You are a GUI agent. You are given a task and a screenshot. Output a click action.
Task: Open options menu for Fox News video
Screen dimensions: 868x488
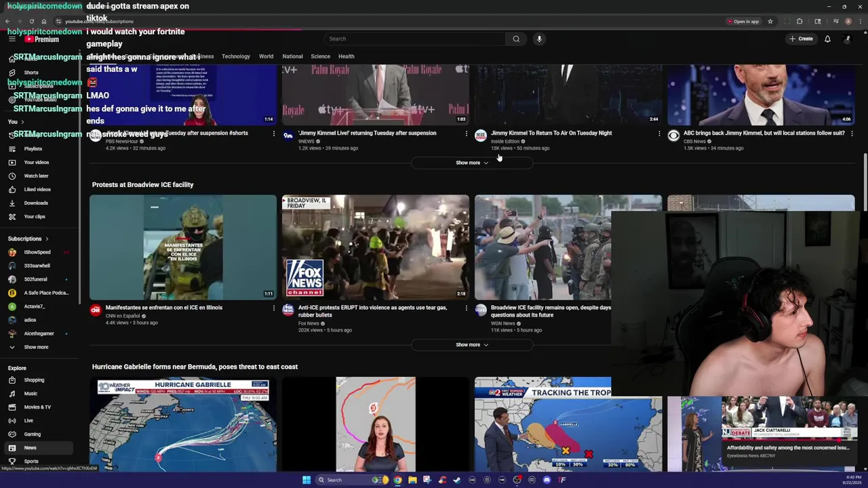point(467,308)
